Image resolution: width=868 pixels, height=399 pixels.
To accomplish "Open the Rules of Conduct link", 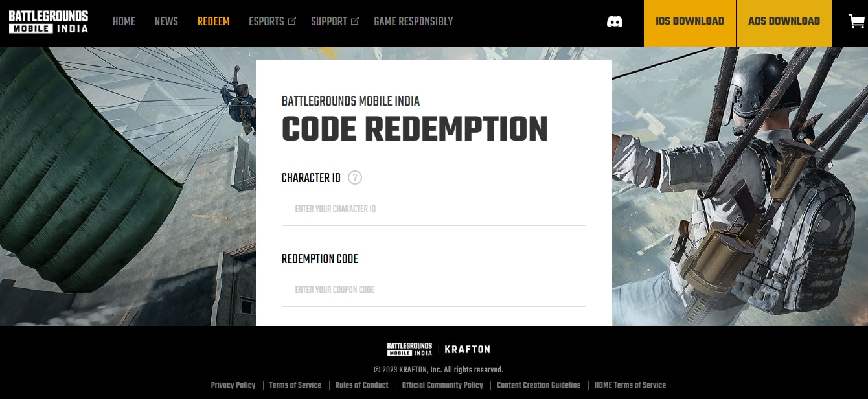I will [x=361, y=385].
